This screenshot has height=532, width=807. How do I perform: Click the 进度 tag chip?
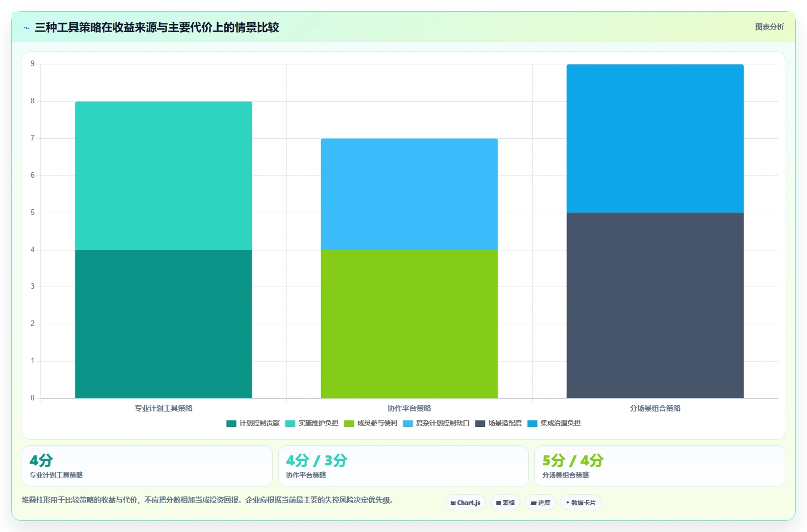pyautogui.click(x=540, y=503)
